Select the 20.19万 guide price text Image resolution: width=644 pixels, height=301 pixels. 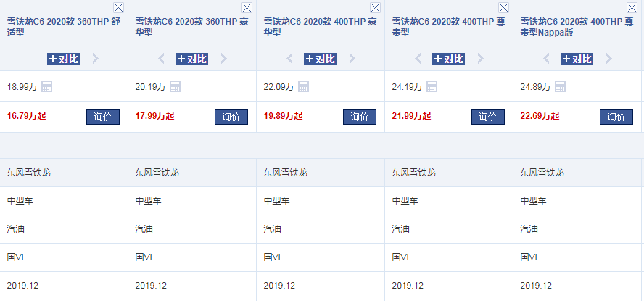[150, 86]
